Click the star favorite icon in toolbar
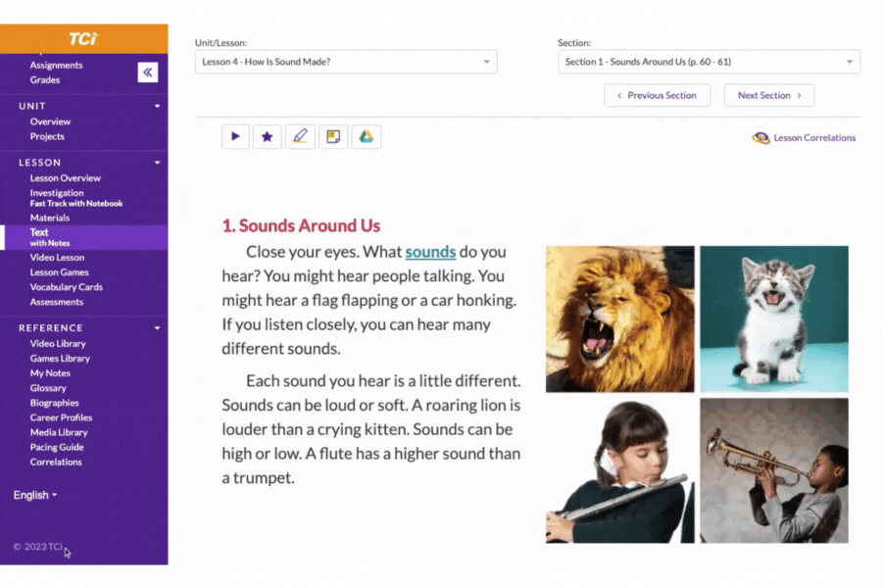Viewport: 882px width, 588px height. click(x=268, y=137)
